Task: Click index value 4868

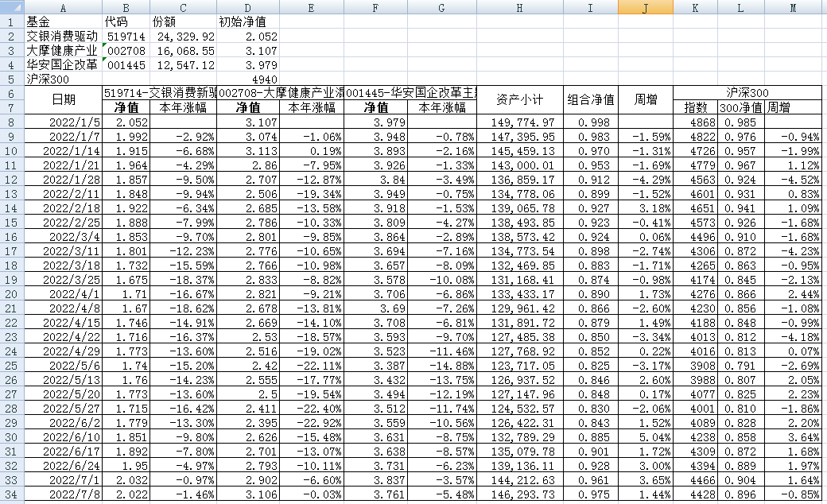Action: coord(695,122)
